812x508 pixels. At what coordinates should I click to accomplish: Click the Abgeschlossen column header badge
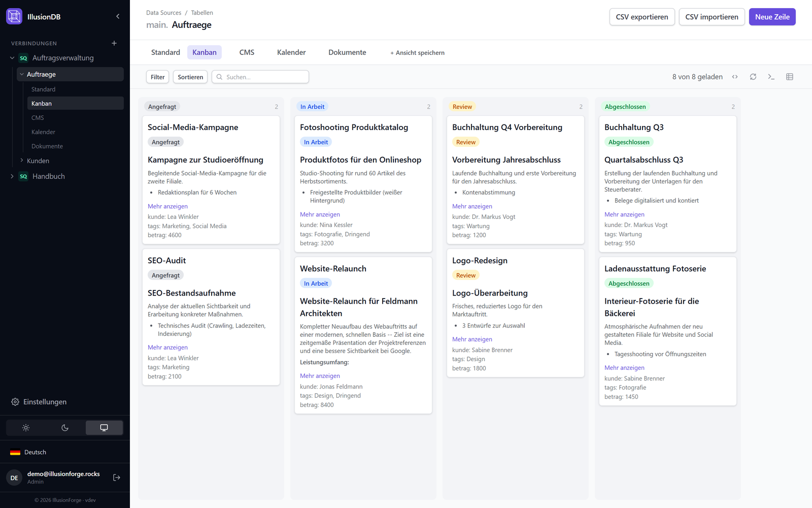(x=625, y=107)
